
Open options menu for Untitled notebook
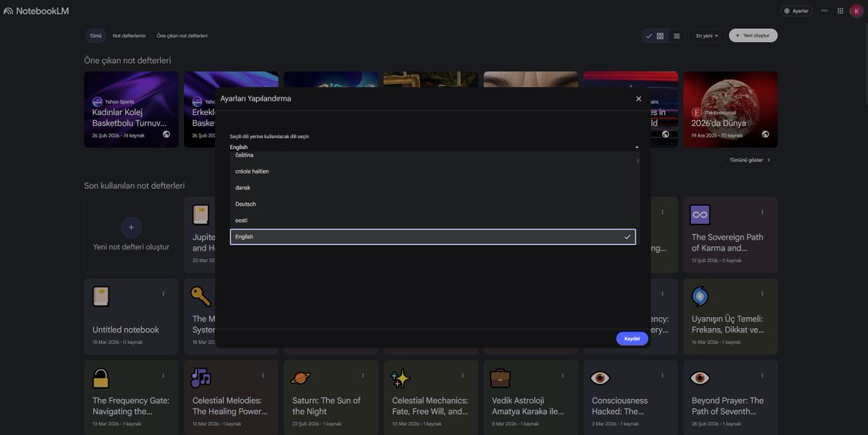click(163, 293)
